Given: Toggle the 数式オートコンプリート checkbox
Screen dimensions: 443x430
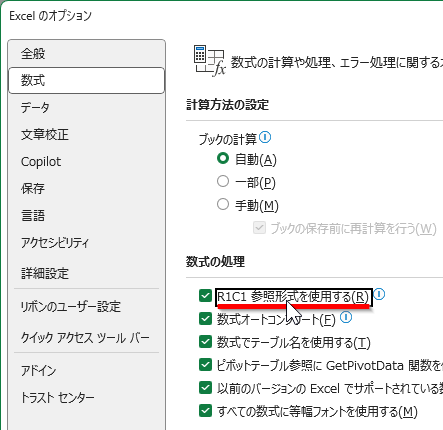Looking at the screenshot, I should [x=205, y=319].
